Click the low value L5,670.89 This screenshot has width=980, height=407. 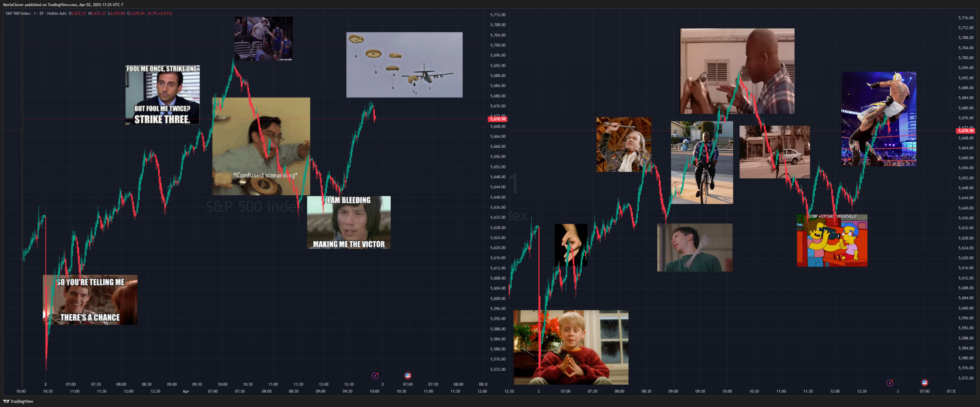116,13
